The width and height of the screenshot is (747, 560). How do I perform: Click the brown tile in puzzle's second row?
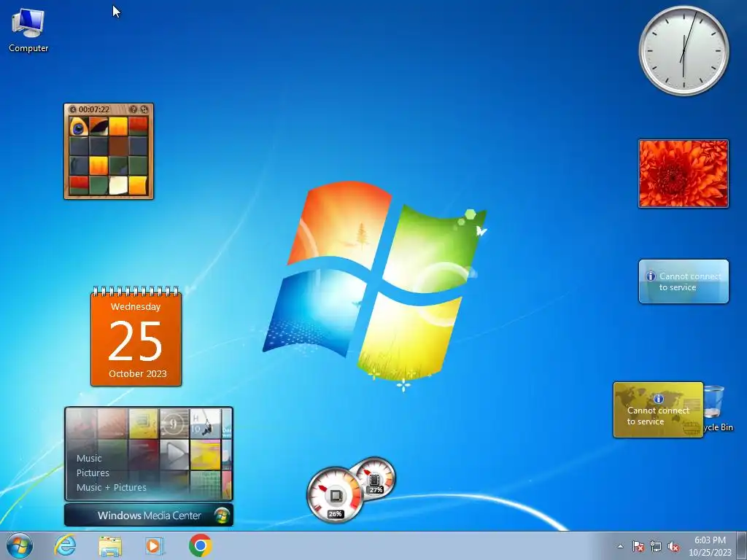click(118, 146)
